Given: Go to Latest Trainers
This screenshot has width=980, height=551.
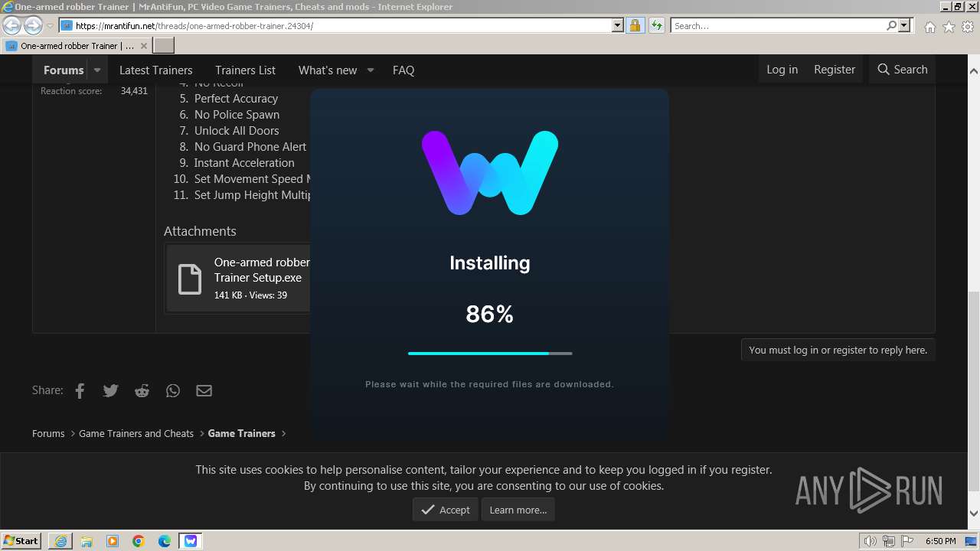Looking at the screenshot, I should [155, 70].
